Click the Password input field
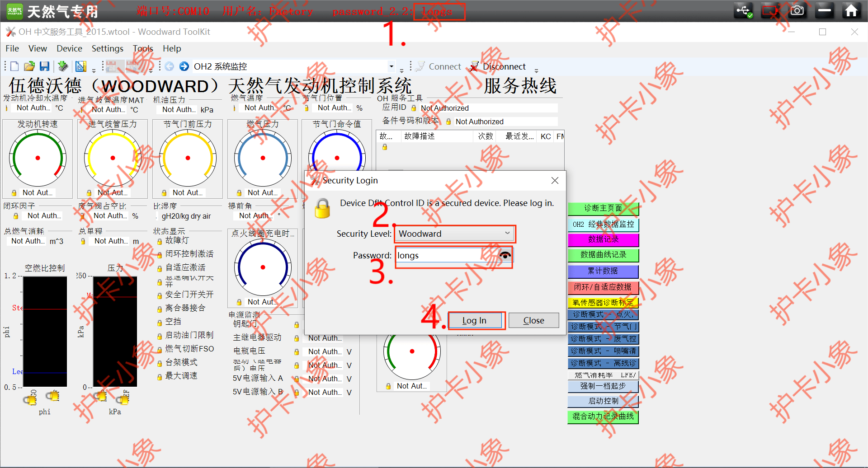 [445, 255]
